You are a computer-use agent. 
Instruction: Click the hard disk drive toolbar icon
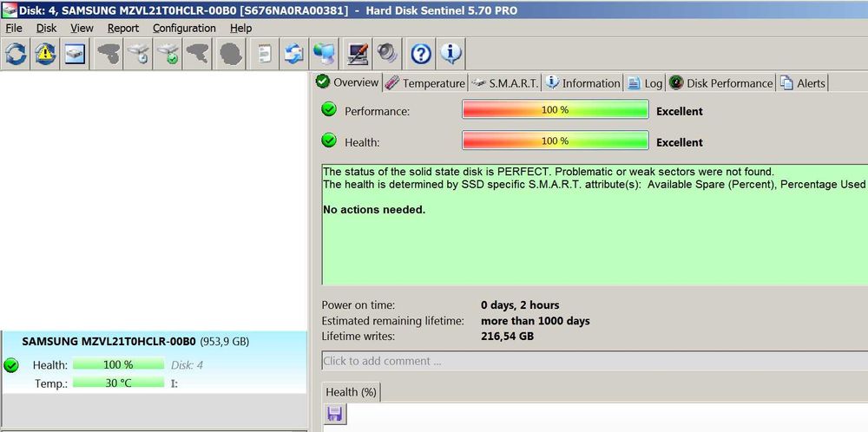[75, 54]
